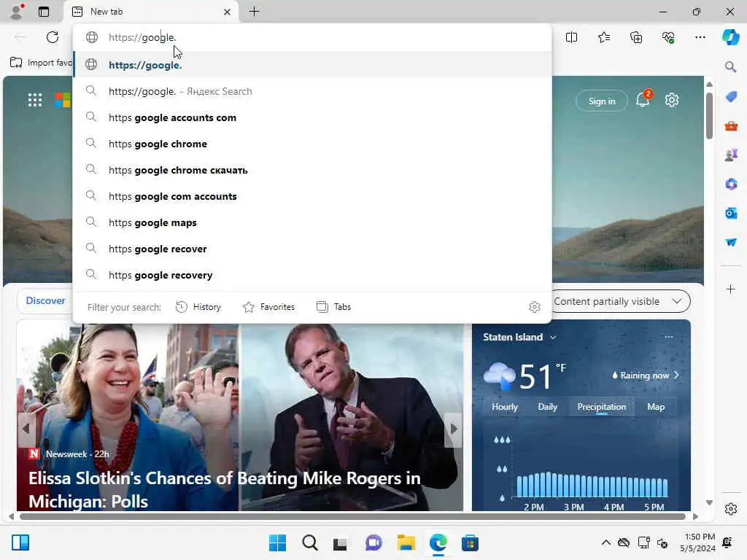747x560 pixels.
Task: Open the sidebar Outlook icon
Action: [731, 214]
